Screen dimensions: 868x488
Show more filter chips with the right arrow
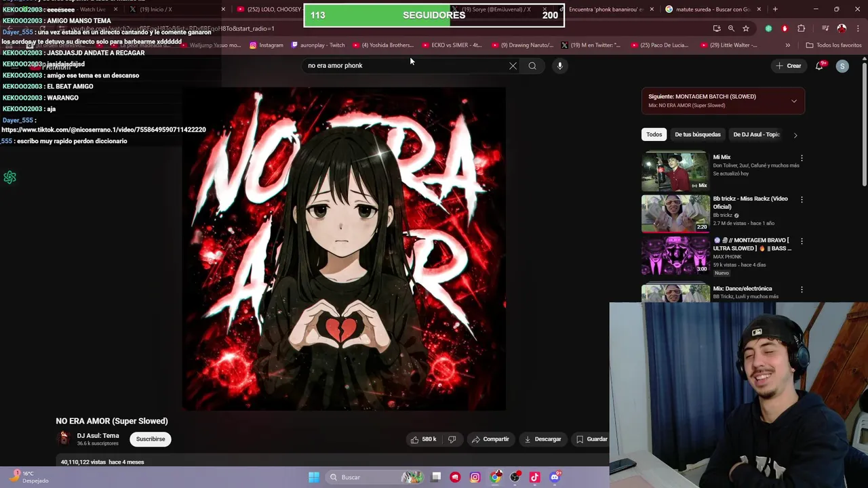[x=795, y=135]
